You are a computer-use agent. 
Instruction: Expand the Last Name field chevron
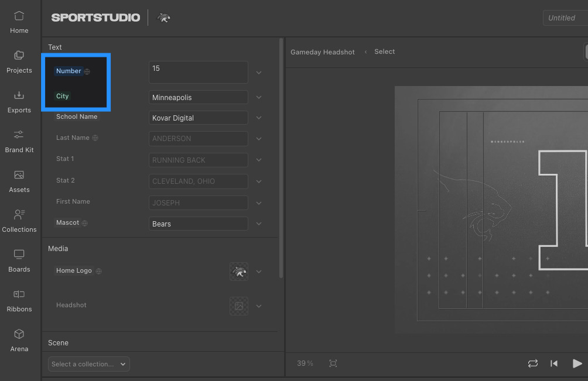click(259, 139)
